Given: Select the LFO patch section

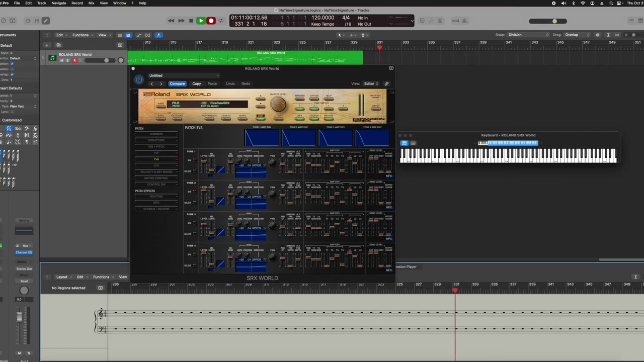Looking at the screenshot, I should [x=156, y=165].
